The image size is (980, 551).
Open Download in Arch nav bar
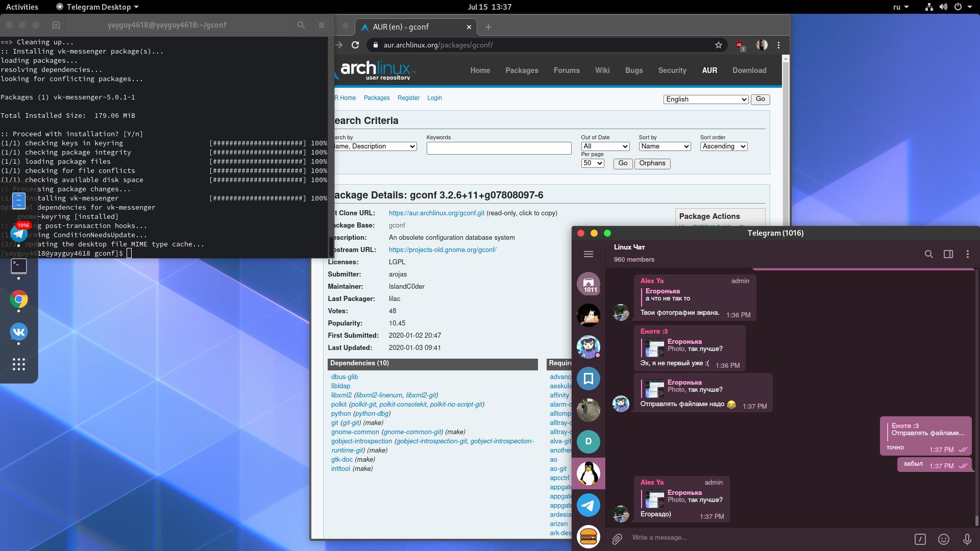(x=749, y=70)
